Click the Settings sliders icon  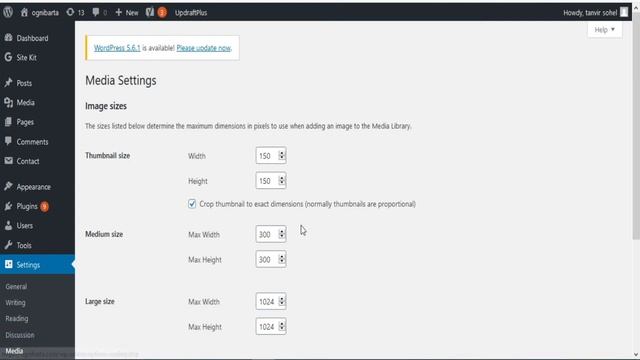pos(9,264)
